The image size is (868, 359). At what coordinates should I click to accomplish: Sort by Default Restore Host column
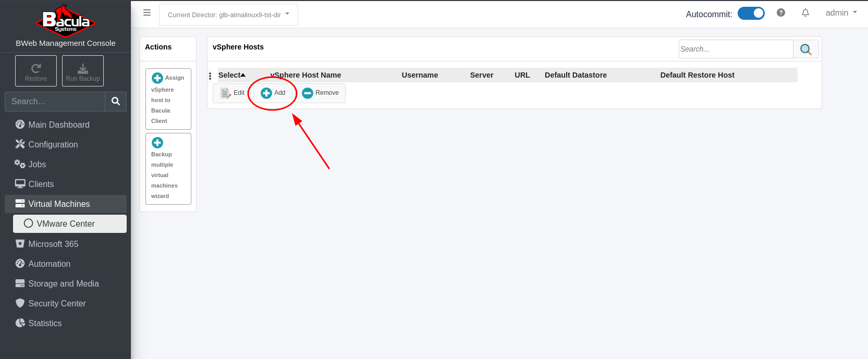click(x=698, y=75)
